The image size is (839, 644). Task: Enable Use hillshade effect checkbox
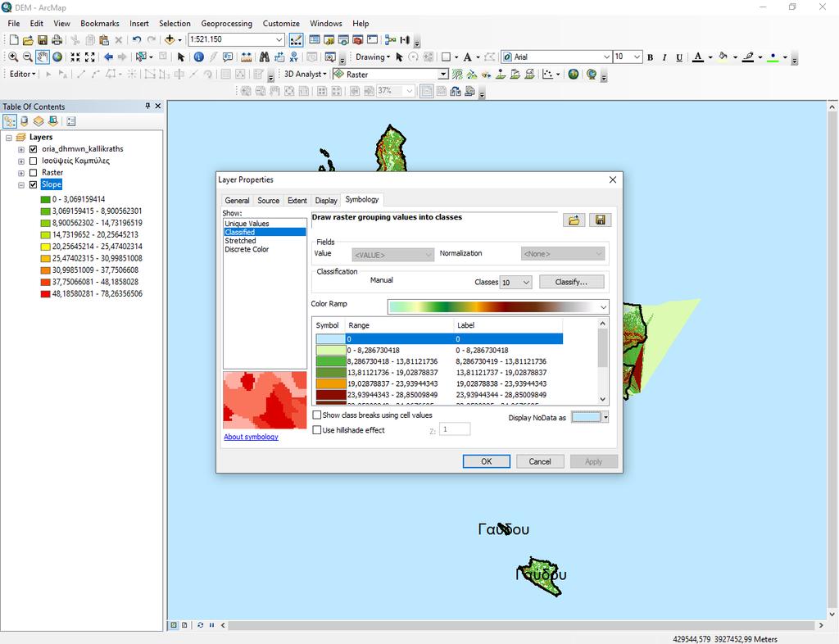coord(317,430)
